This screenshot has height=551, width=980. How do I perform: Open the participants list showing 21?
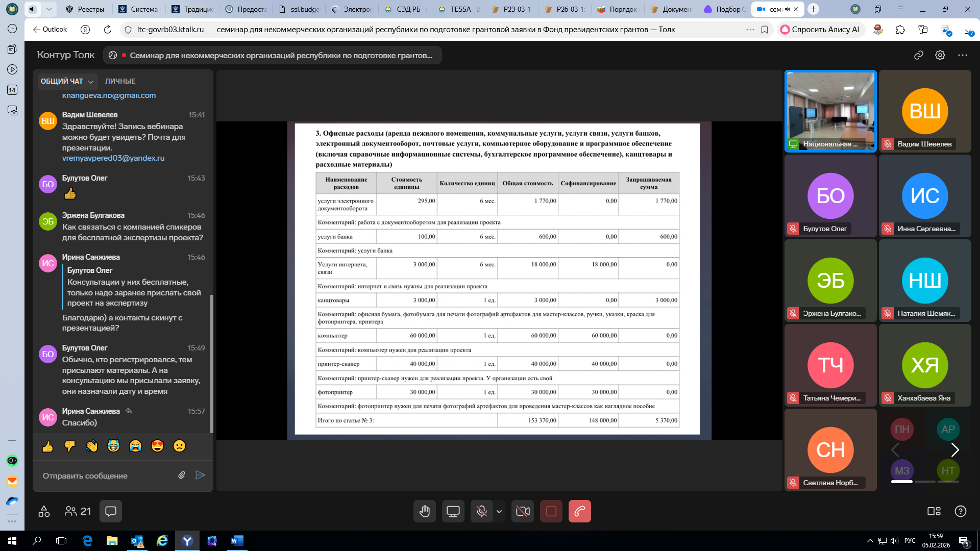(78, 511)
